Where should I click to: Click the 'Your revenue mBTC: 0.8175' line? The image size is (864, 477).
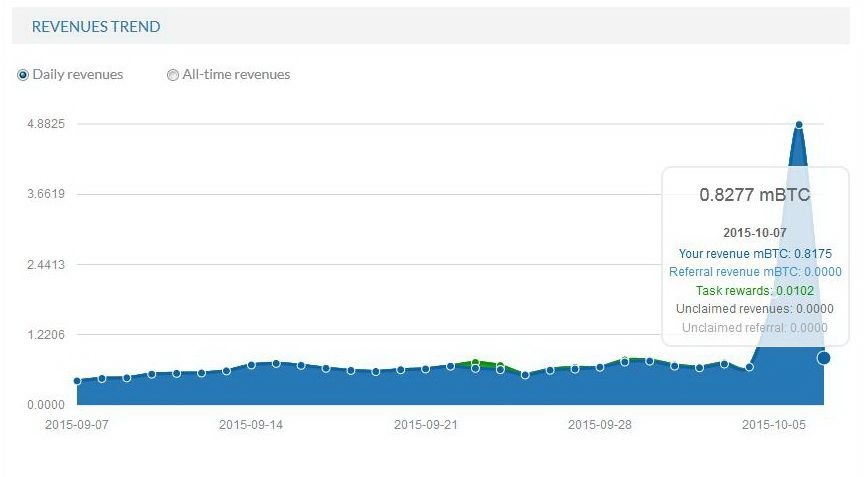(x=755, y=254)
